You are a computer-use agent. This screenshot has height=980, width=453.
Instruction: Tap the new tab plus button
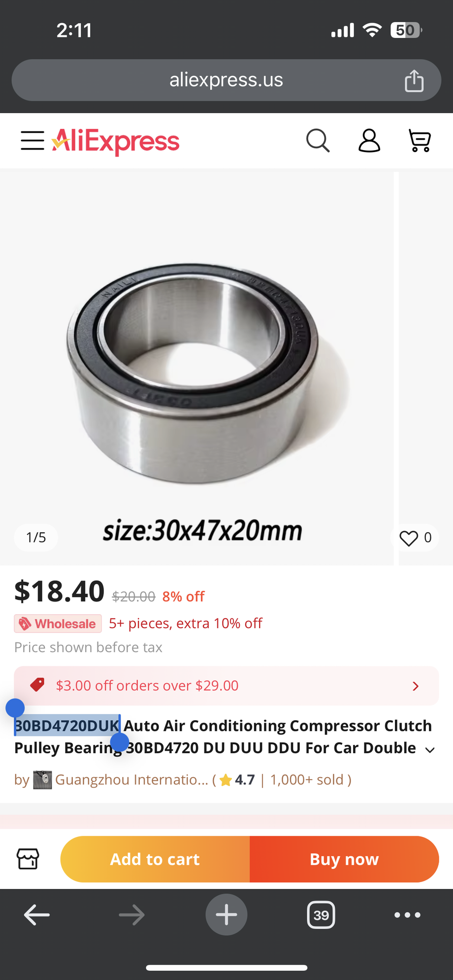[x=226, y=915]
